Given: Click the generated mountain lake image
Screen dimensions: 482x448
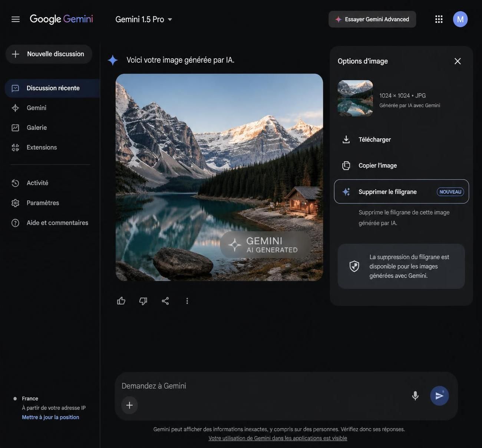Looking at the screenshot, I should click(219, 177).
